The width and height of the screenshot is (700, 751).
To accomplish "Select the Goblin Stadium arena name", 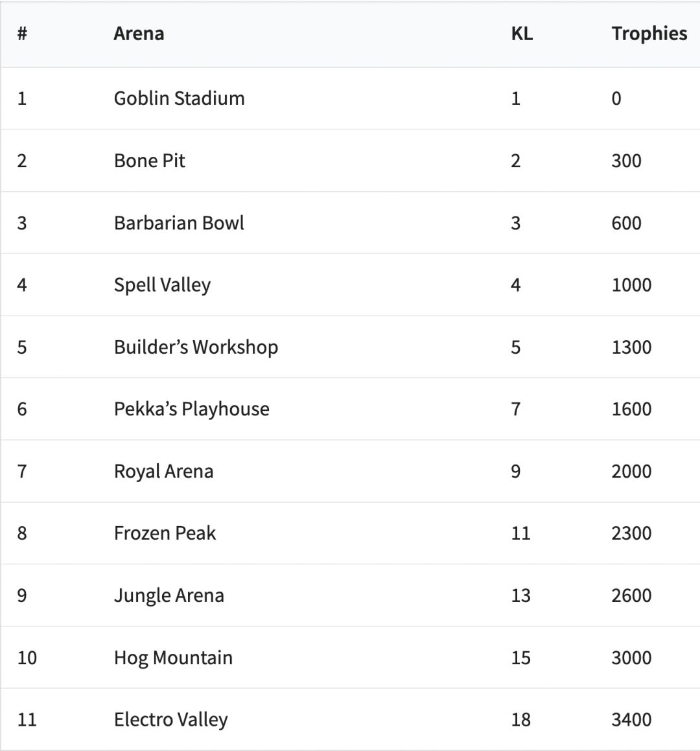I will (x=179, y=98).
